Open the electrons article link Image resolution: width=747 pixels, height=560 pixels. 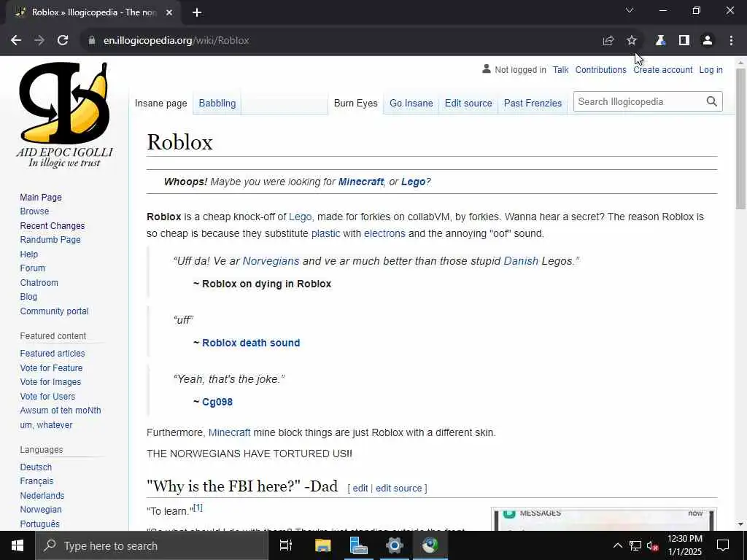tap(384, 234)
